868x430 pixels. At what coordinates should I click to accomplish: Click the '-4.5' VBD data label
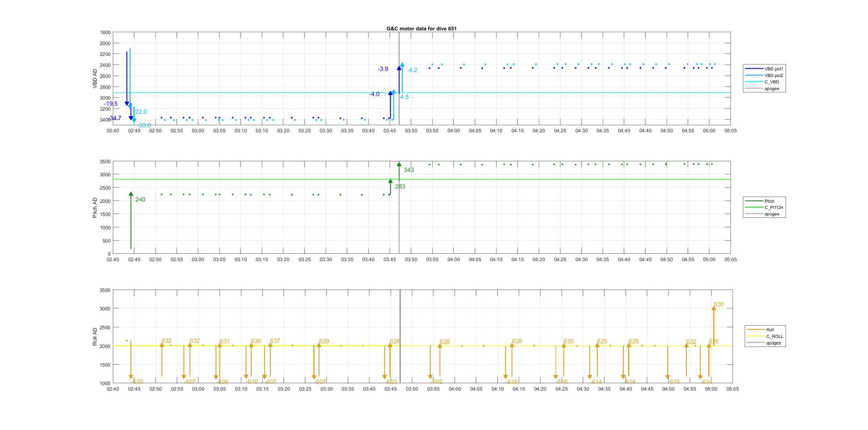404,97
